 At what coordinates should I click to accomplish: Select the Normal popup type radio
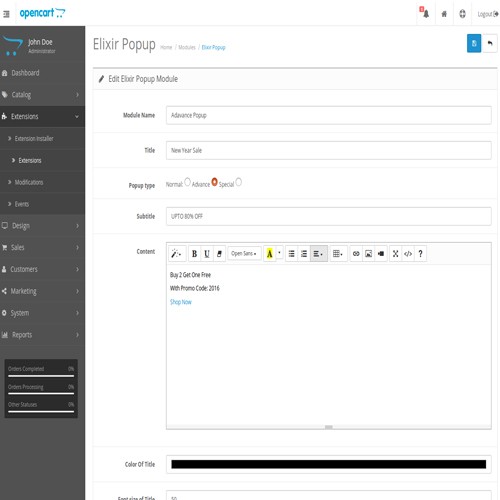pyautogui.click(x=187, y=182)
